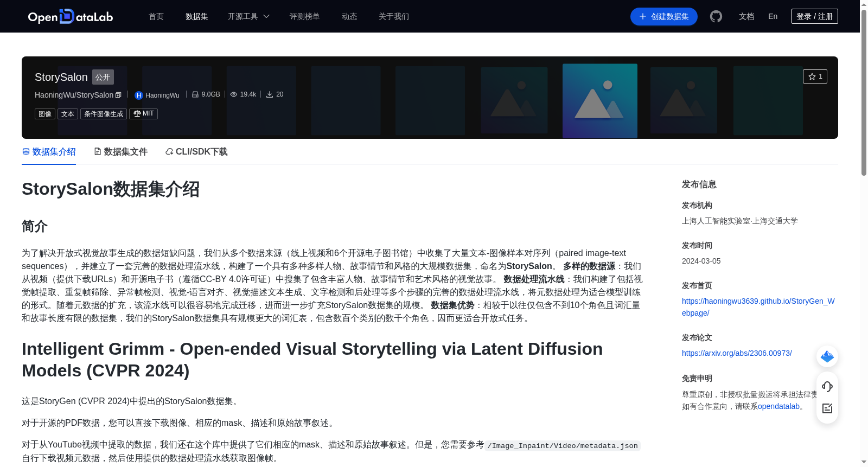Click the 免责申明 heading
Image resolution: width=868 pixels, height=467 pixels.
[697, 379]
